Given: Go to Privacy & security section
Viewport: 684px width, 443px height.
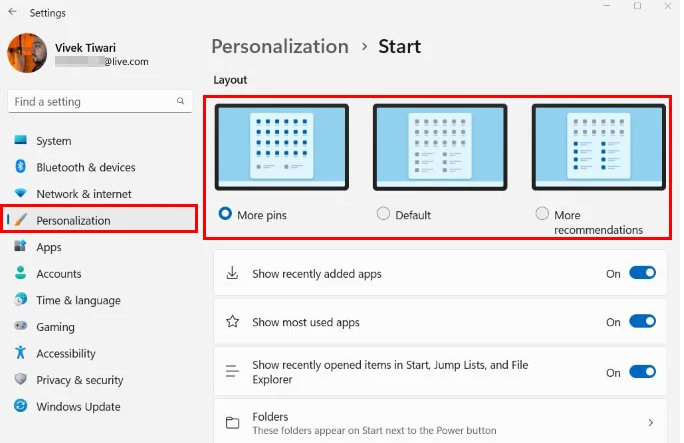Looking at the screenshot, I should pyautogui.click(x=79, y=380).
